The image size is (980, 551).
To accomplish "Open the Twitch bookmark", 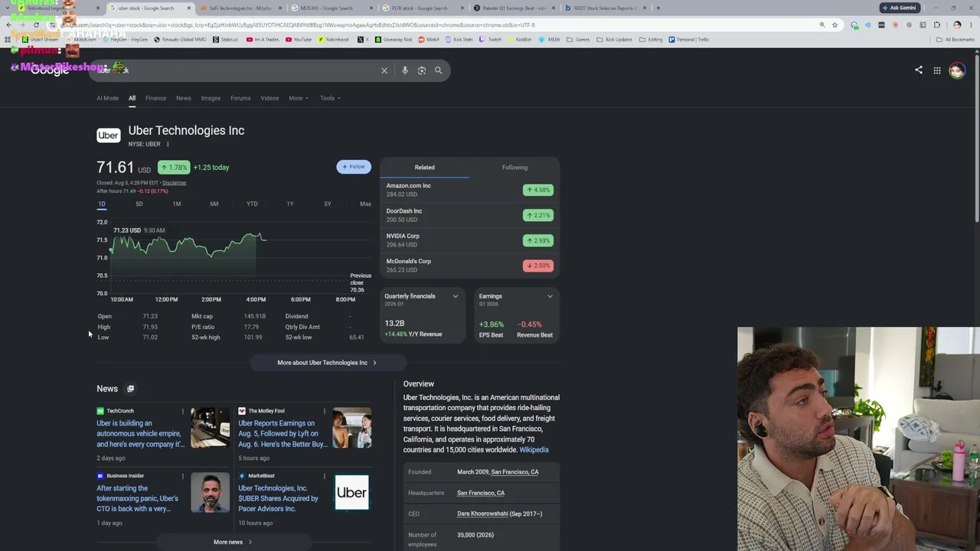I will click(491, 39).
